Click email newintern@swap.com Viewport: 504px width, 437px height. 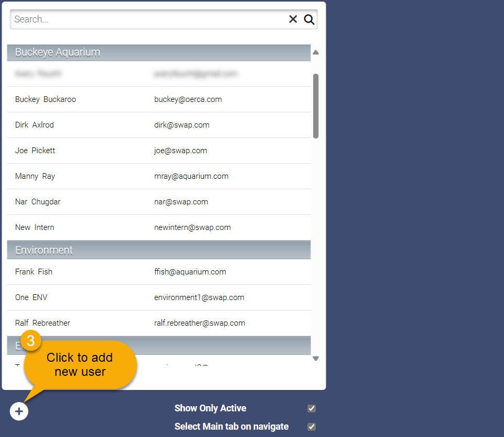[192, 227]
